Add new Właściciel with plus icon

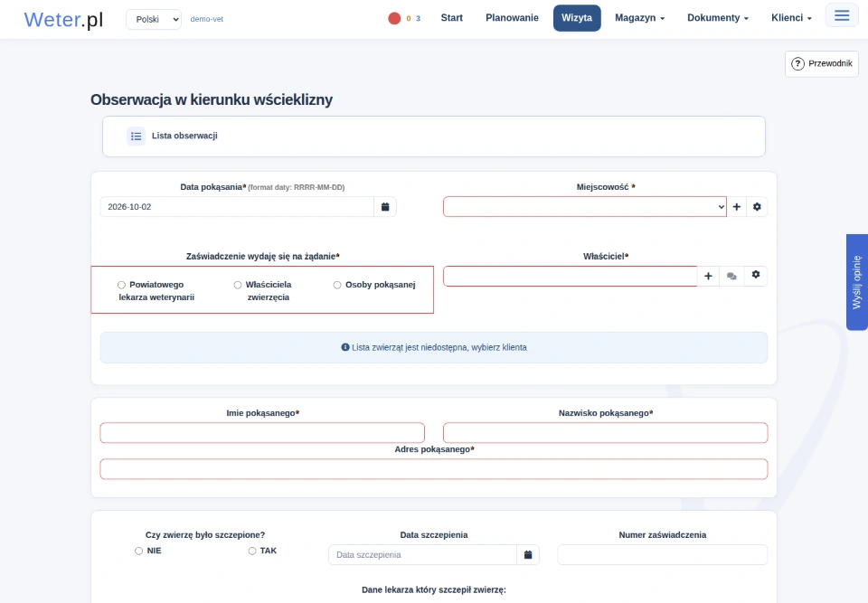click(708, 277)
